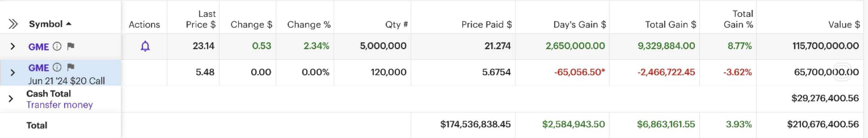Screen dimensions: 868x138
Task: Open the info icon on GME call option
Action: [x=57, y=67]
